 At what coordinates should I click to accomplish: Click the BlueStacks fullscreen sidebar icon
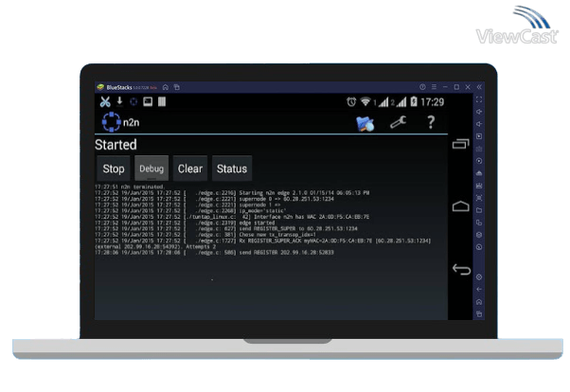point(479,111)
